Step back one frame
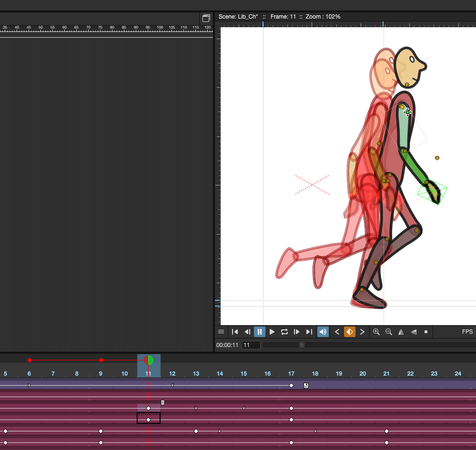Image resolution: width=476 pixels, height=450 pixels. tap(247, 331)
